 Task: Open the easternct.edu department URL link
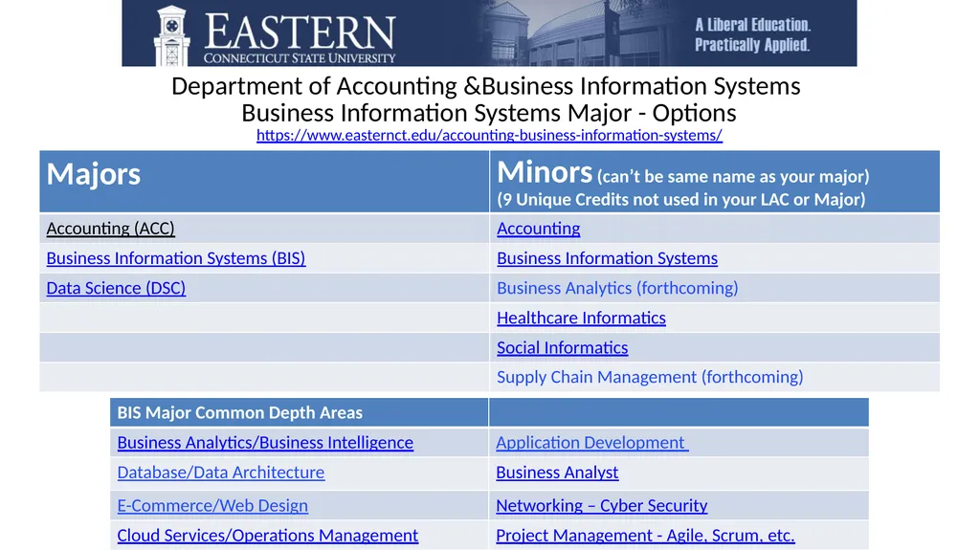(489, 135)
